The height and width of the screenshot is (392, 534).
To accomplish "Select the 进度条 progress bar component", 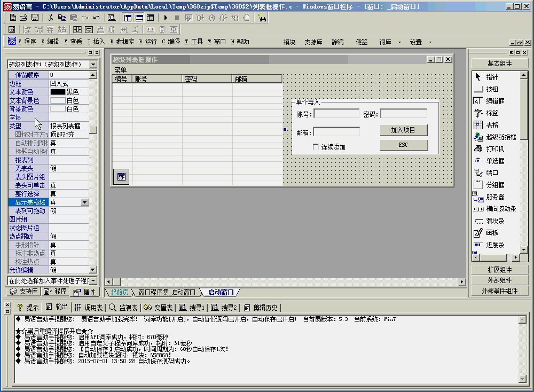I will [x=496, y=245].
